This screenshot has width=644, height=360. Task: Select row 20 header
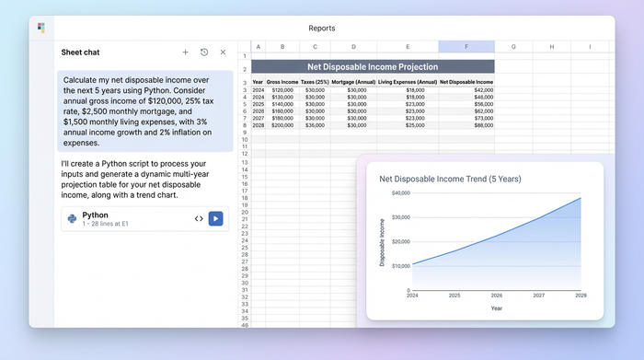click(x=245, y=212)
